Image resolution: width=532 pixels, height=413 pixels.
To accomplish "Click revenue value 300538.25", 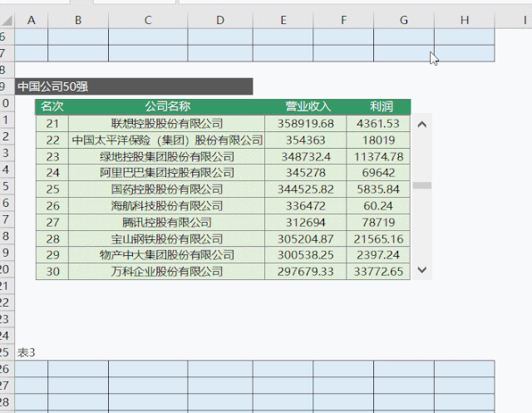I will pyautogui.click(x=306, y=255).
